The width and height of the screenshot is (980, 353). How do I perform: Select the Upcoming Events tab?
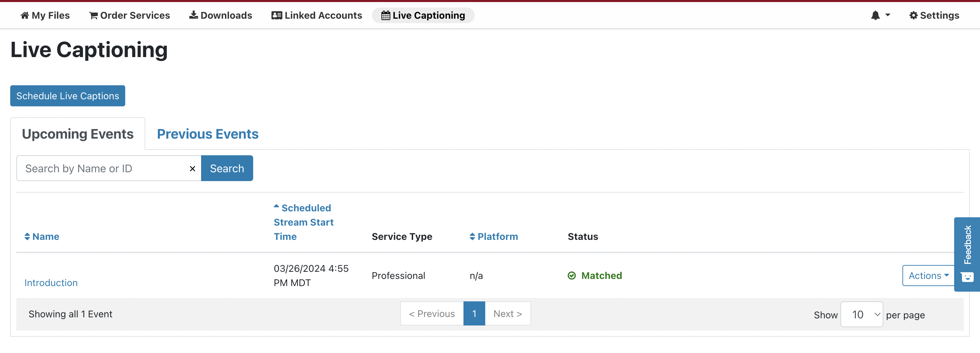click(x=78, y=134)
